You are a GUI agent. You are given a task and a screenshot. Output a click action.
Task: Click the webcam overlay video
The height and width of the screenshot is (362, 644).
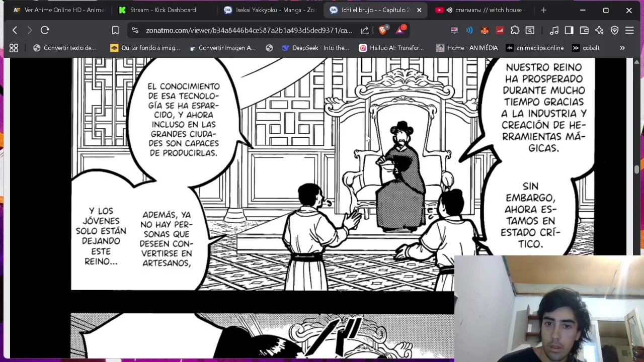coord(549,308)
